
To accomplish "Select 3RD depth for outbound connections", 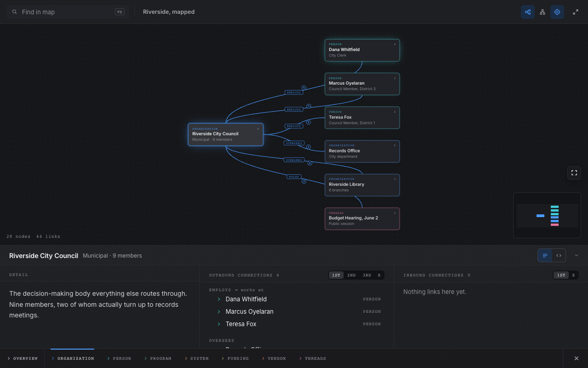I will coord(367,275).
